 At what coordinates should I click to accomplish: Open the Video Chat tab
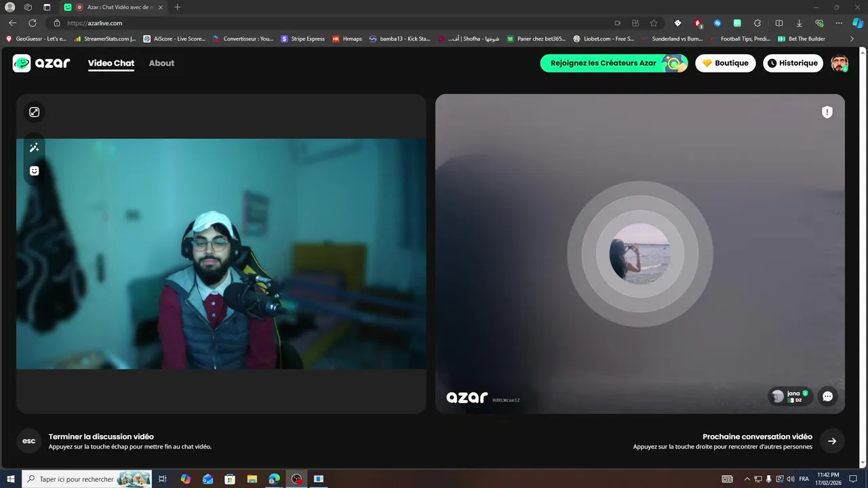click(111, 63)
